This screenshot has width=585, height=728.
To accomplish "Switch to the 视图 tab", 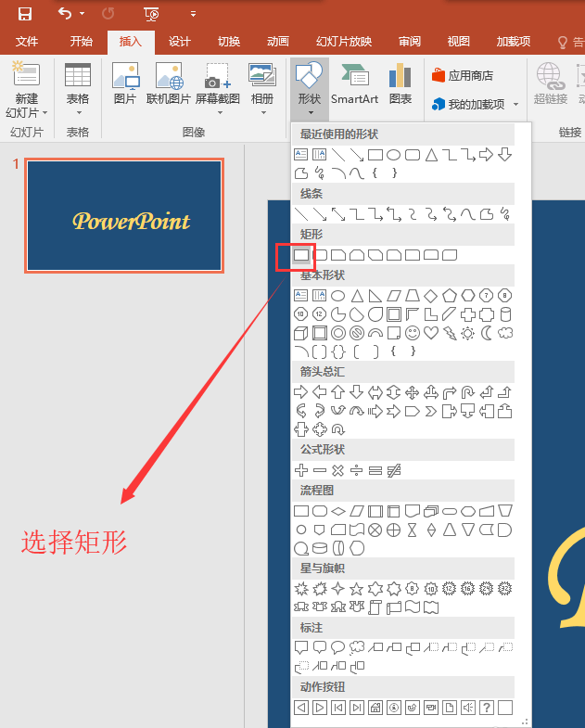I will click(459, 42).
